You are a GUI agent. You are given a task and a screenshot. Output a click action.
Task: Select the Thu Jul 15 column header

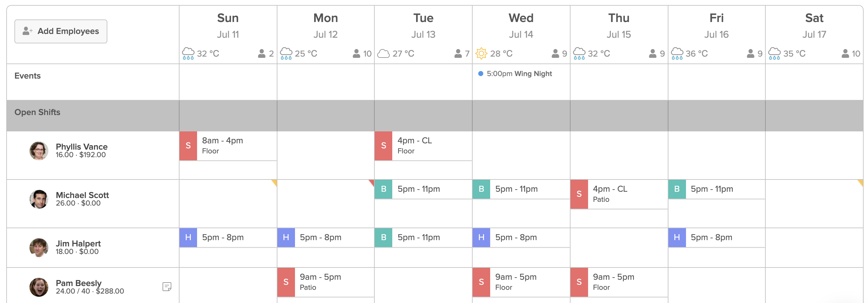click(x=619, y=26)
